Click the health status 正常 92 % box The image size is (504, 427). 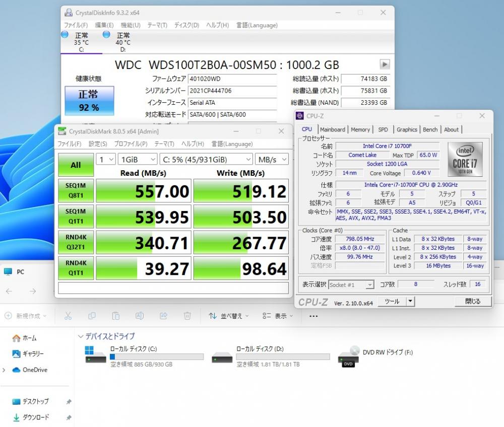(89, 101)
